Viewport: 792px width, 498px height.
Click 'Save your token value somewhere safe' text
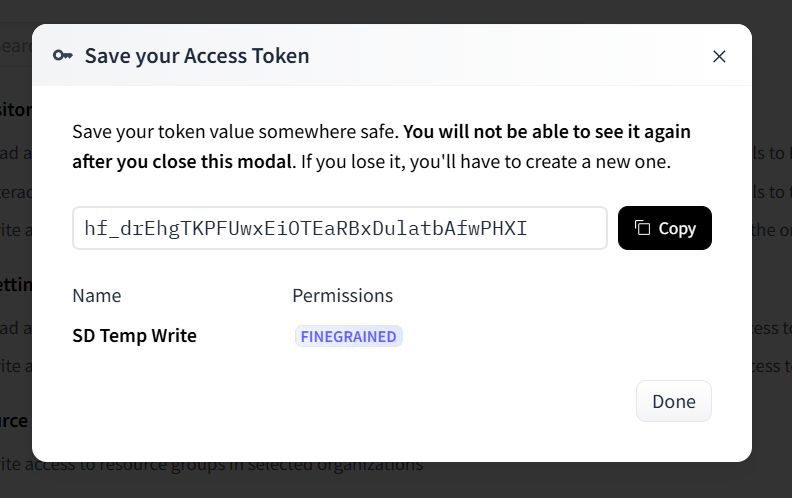coord(235,131)
